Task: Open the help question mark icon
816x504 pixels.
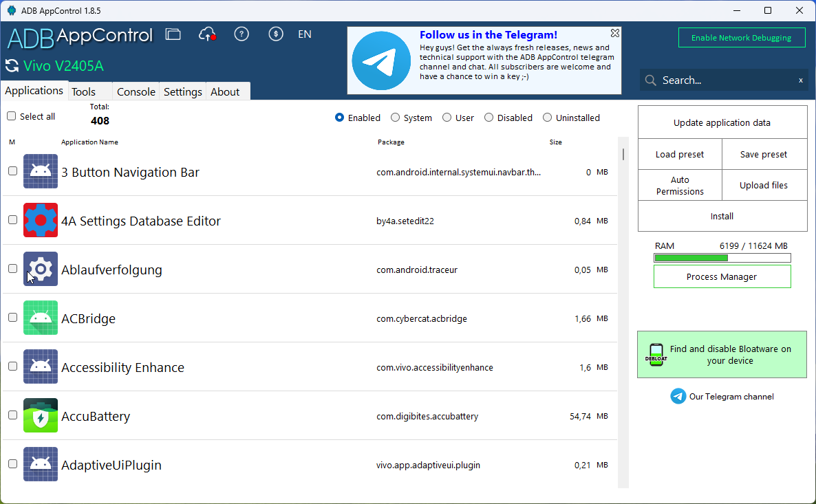Action: coord(241,34)
